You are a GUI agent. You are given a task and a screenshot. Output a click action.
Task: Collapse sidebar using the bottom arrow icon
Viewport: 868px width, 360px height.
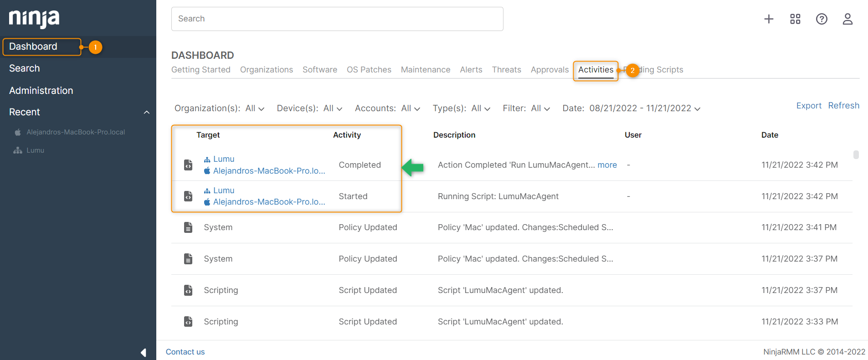coord(144,352)
